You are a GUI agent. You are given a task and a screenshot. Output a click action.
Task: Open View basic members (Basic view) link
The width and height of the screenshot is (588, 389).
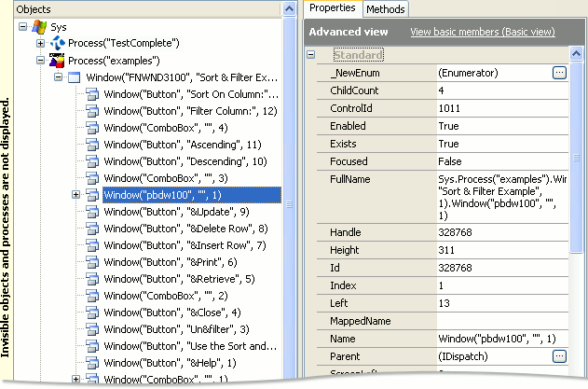[x=482, y=32]
